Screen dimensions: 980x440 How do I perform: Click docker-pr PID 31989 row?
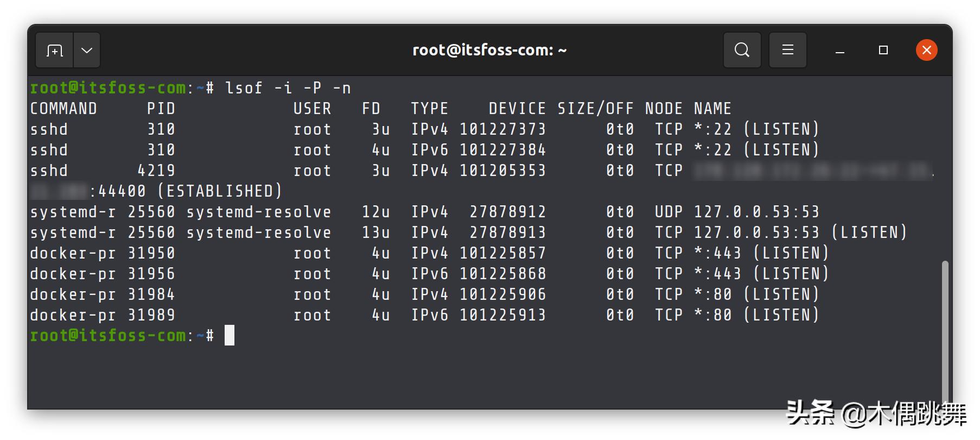[425, 315]
